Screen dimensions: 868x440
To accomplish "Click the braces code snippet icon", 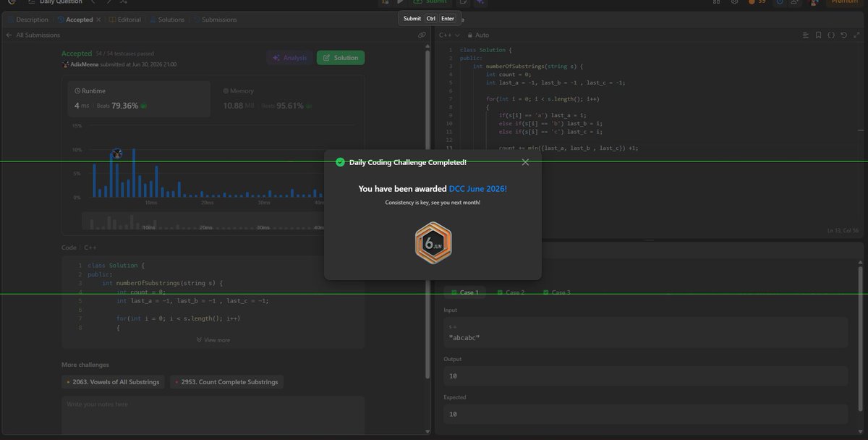I will tap(831, 35).
